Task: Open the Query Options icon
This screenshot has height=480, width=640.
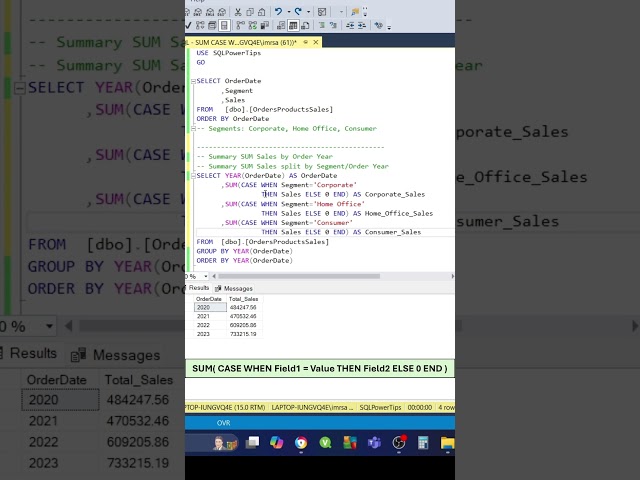Action: pos(212,25)
